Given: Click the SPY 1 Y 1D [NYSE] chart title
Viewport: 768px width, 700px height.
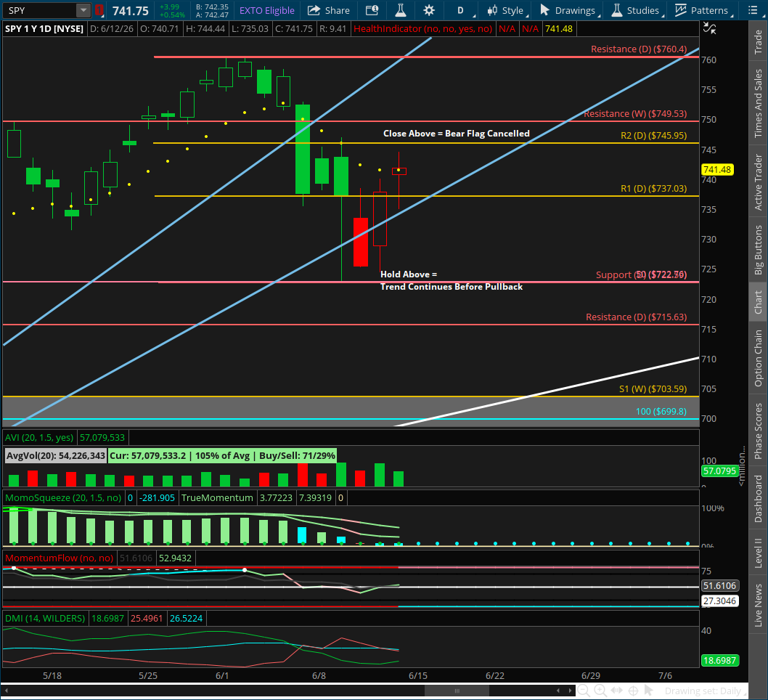Looking at the screenshot, I should [x=44, y=29].
